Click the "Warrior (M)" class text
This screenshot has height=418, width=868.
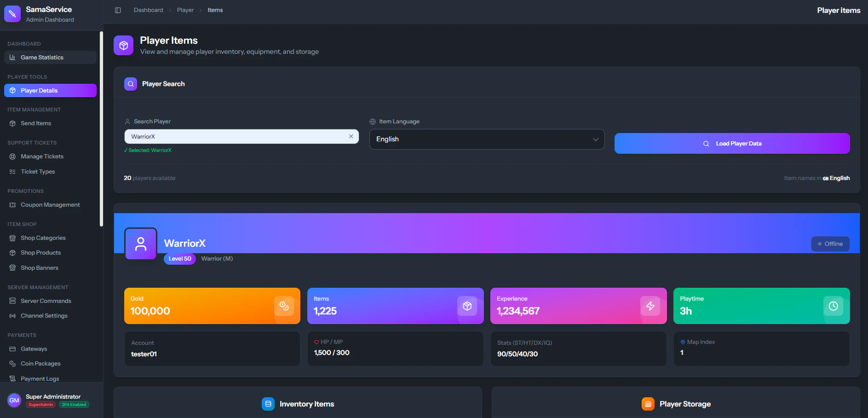pos(217,259)
